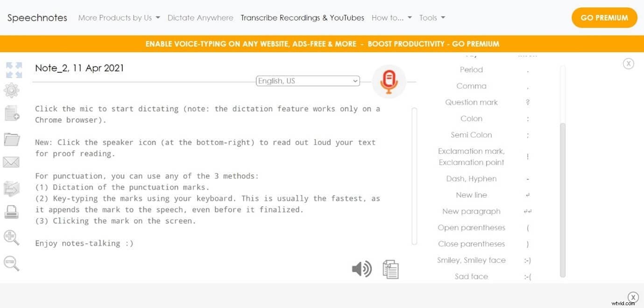Open the language selector showing English, US
644x308 pixels.
(x=307, y=80)
